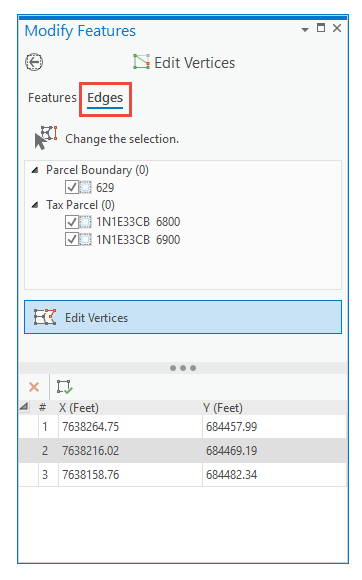Image resolution: width=362 pixels, height=580 pixels.
Task: Click feature icon beside 1N1E33CB 6900
Action: (x=85, y=239)
